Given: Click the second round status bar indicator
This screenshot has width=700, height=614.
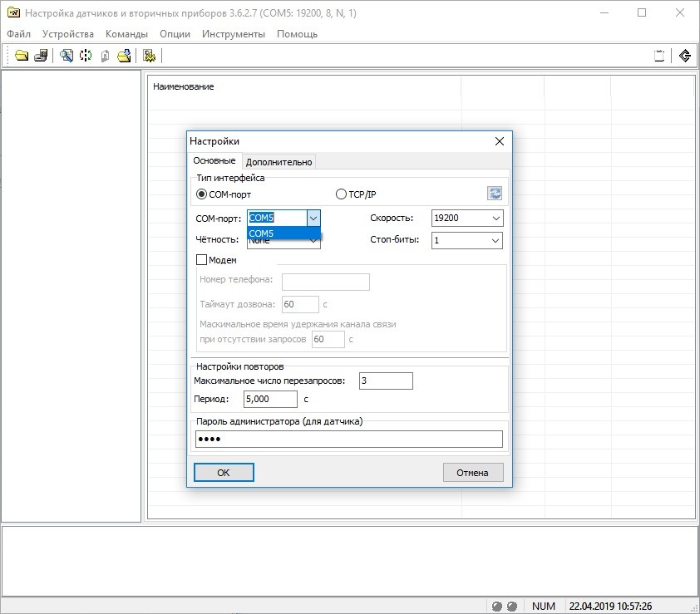Looking at the screenshot, I should [x=512, y=606].
